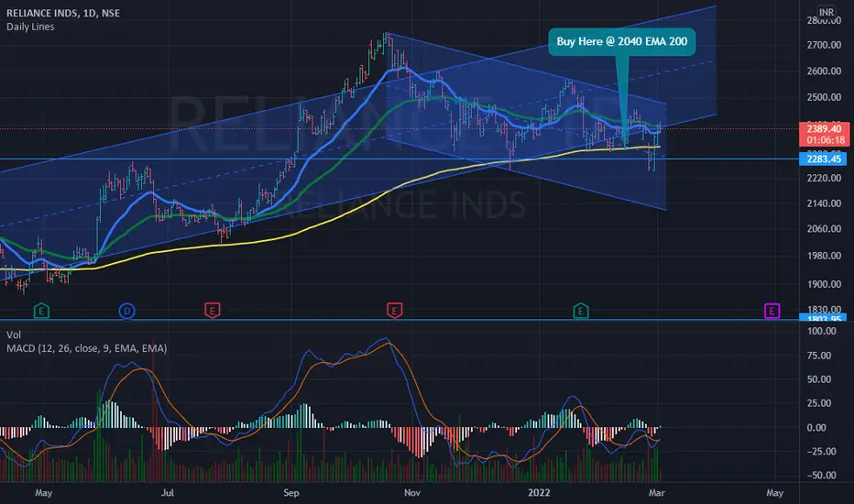Open the green E earnings marker for May 2021

tap(41, 312)
